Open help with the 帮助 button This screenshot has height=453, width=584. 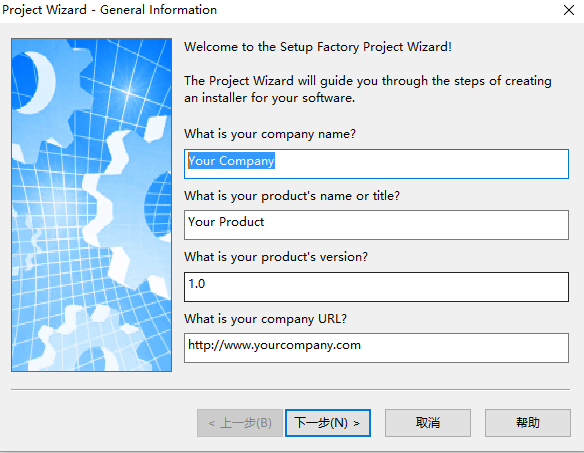click(x=528, y=423)
